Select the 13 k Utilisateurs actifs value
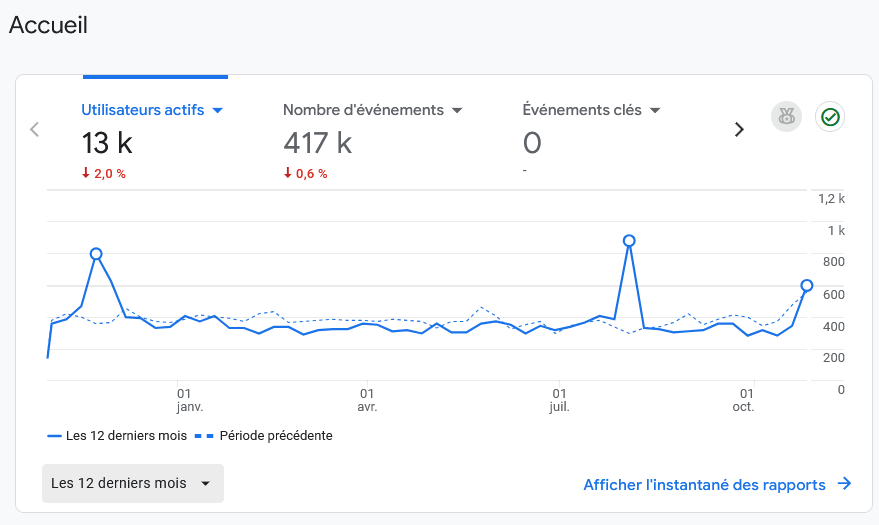879x525 pixels. point(107,144)
